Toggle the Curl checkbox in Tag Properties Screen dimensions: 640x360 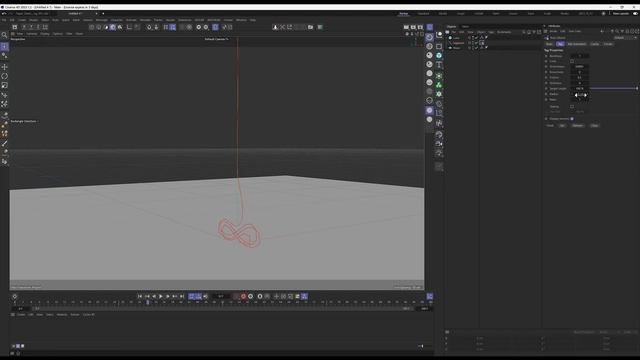[572, 61]
